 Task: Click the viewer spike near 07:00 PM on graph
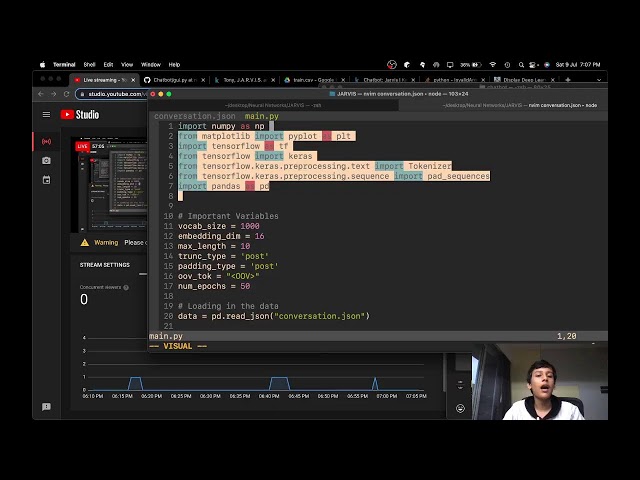click(375, 384)
